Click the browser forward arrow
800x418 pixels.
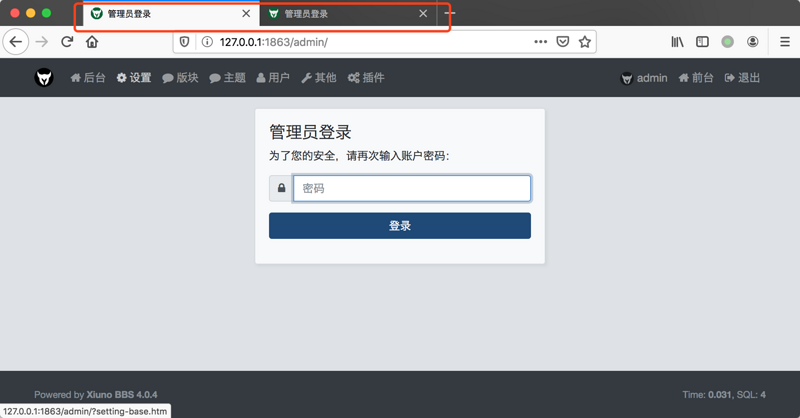(x=42, y=42)
